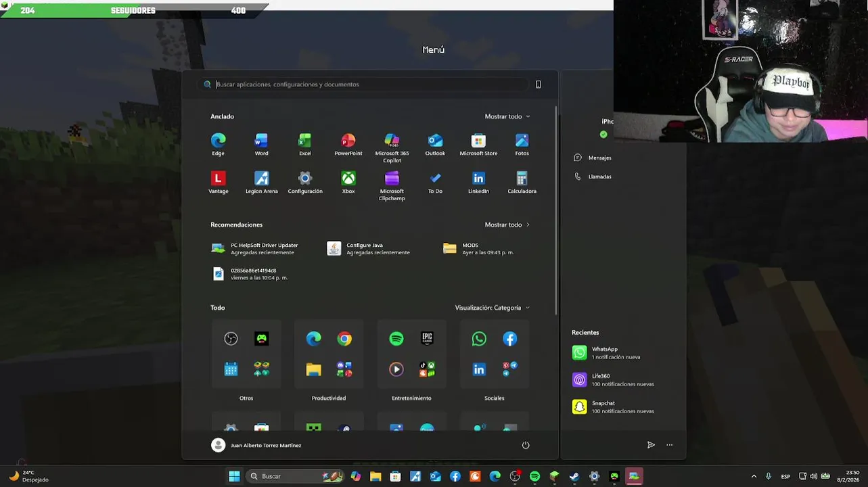Screen dimensions: 868x487
Task: Open the pinned Excel app
Action: (x=305, y=144)
